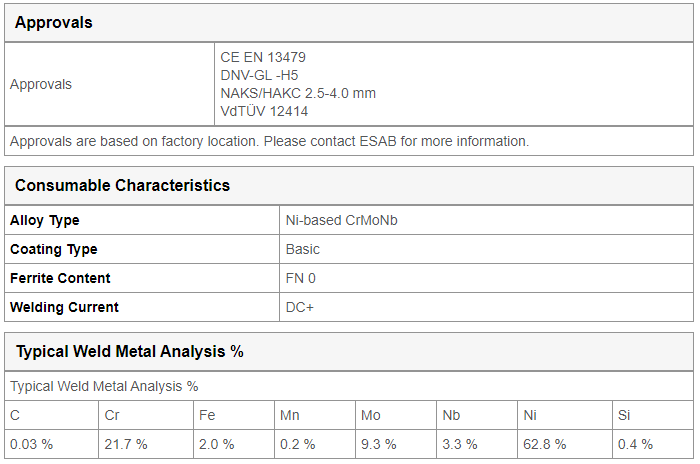Select the Ni-based CrMoNb value

point(342,220)
